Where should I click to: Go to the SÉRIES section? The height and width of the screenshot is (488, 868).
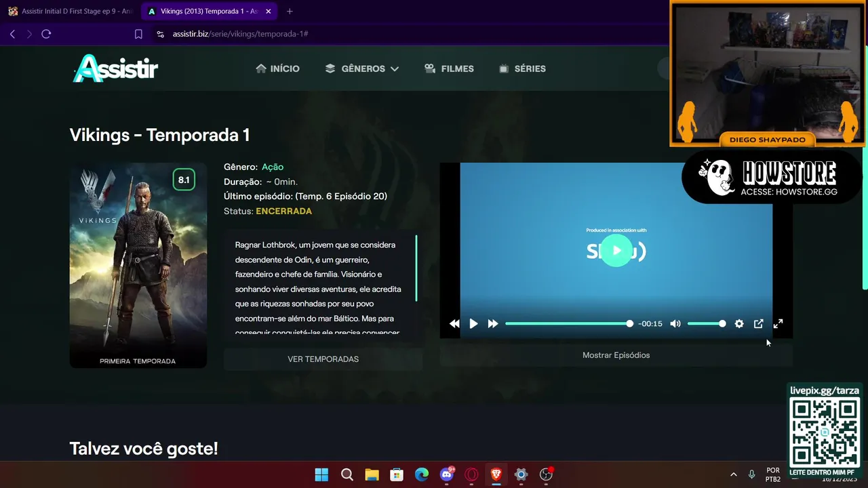tap(522, 68)
